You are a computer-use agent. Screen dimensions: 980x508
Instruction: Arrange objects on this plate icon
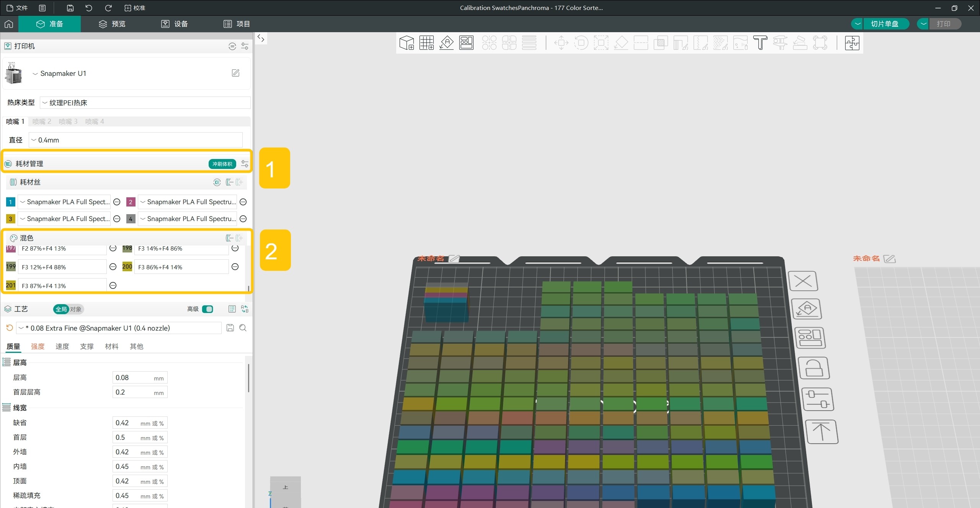point(810,338)
